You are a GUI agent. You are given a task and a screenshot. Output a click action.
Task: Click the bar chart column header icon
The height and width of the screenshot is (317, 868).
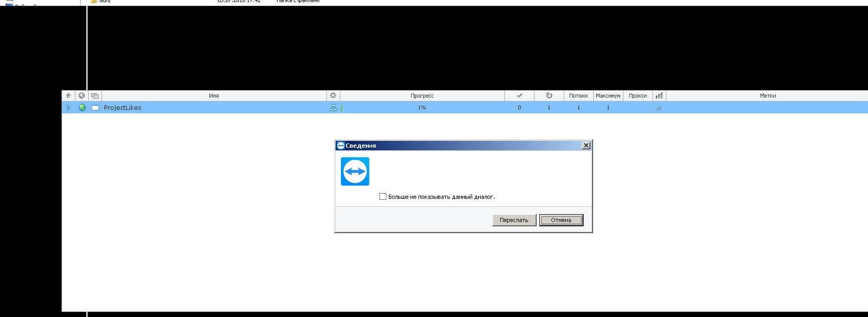click(x=659, y=95)
